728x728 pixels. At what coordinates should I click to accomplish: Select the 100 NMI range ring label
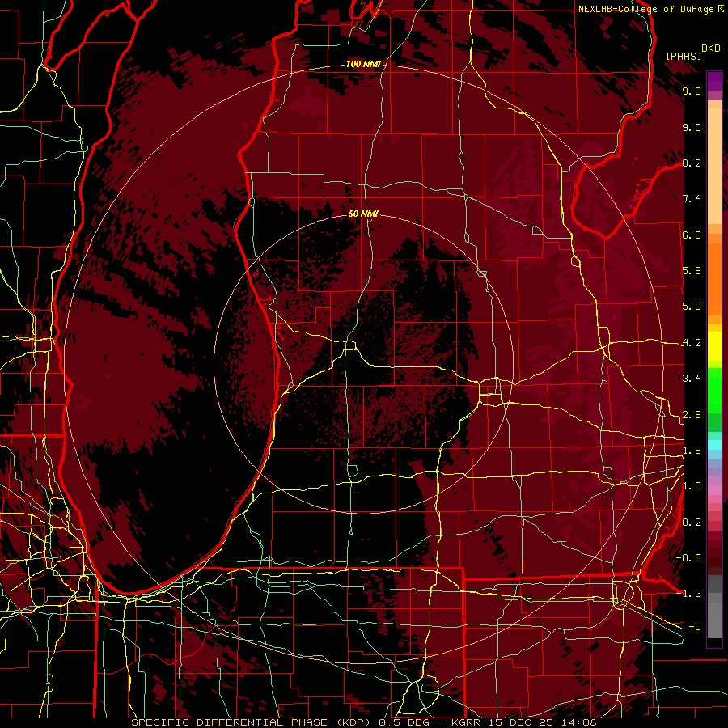click(363, 64)
